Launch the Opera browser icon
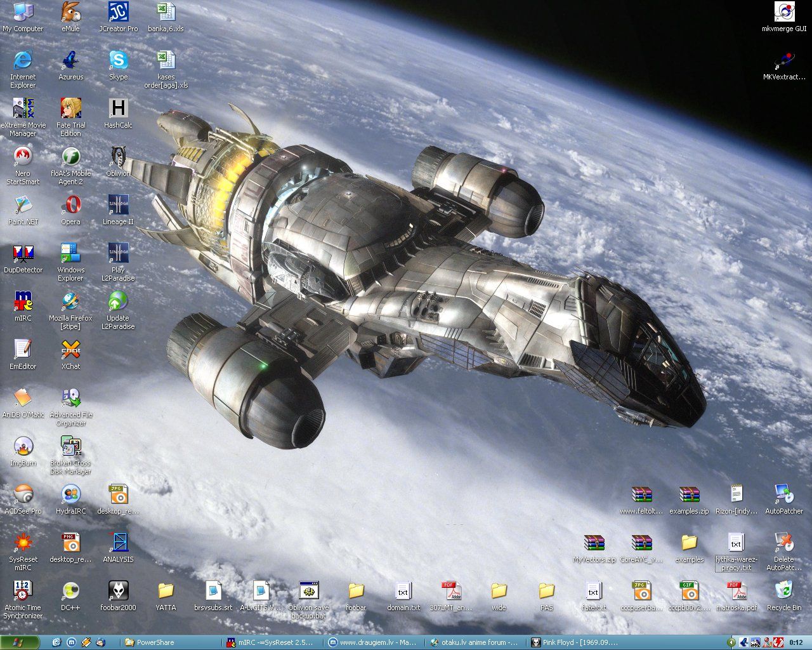Screen dimensions: 812x650 pos(70,210)
